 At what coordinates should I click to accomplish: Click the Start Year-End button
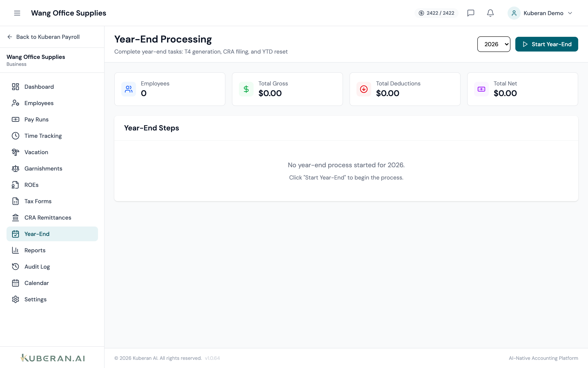pyautogui.click(x=546, y=44)
